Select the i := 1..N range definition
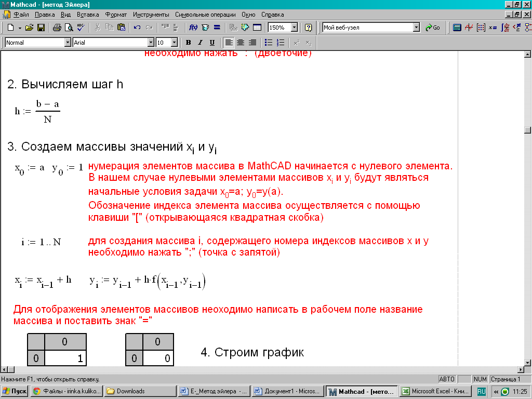Screen dimensions: 532x399 (x=41, y=242)
